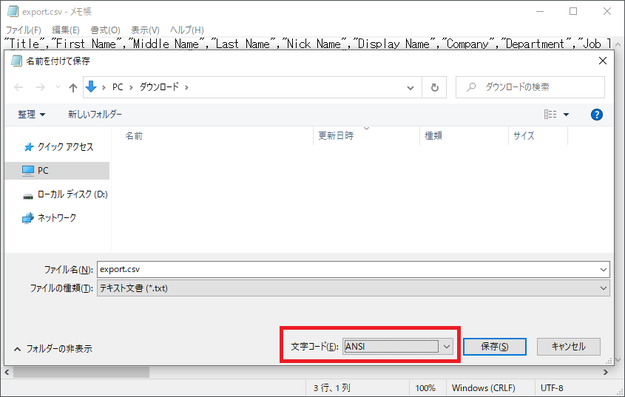Select PC in the navigation pane
Viewport: 625px width, 397px height.
(57, 171)
